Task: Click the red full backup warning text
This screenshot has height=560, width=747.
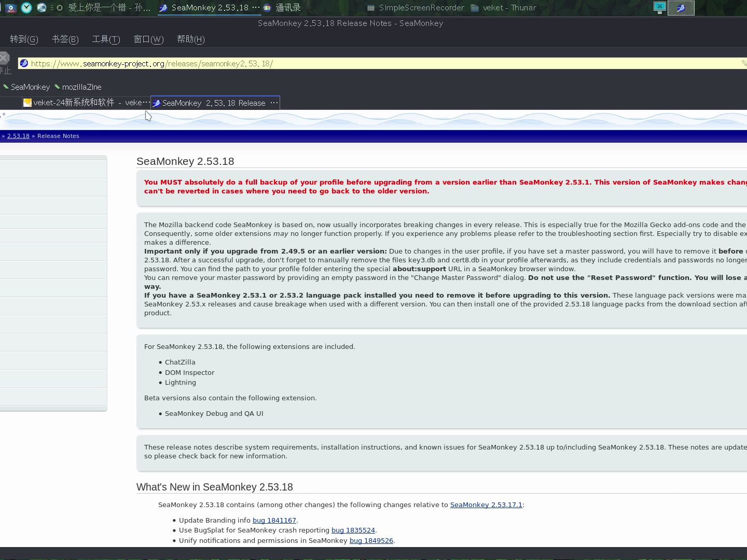Action: 445,187
